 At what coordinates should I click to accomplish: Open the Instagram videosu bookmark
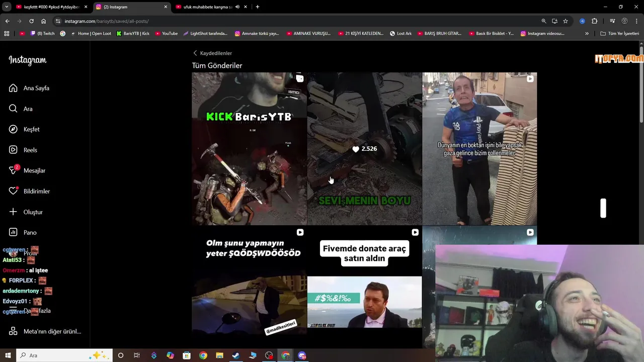pyautogui.click(x=542, y=34)
